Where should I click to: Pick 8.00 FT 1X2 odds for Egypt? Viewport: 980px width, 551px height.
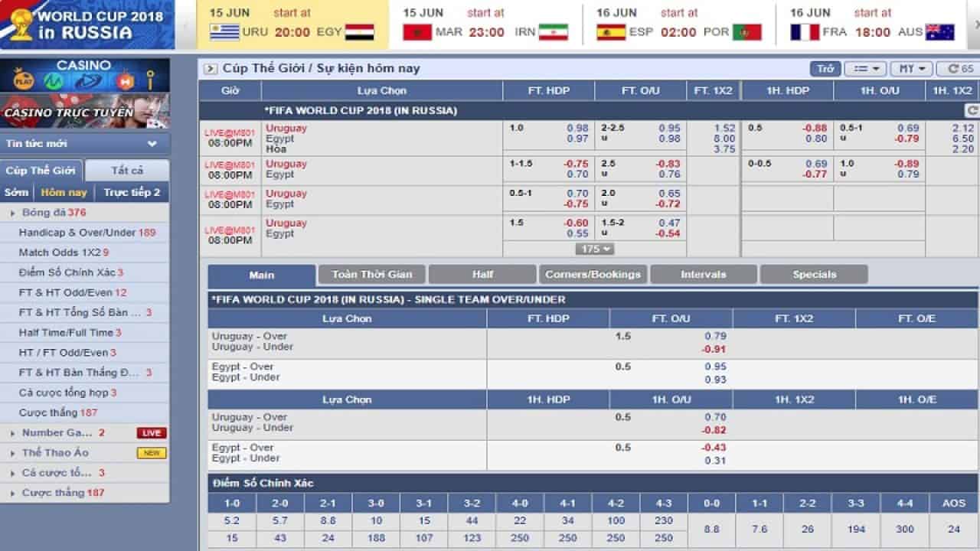tap(724, 139)
